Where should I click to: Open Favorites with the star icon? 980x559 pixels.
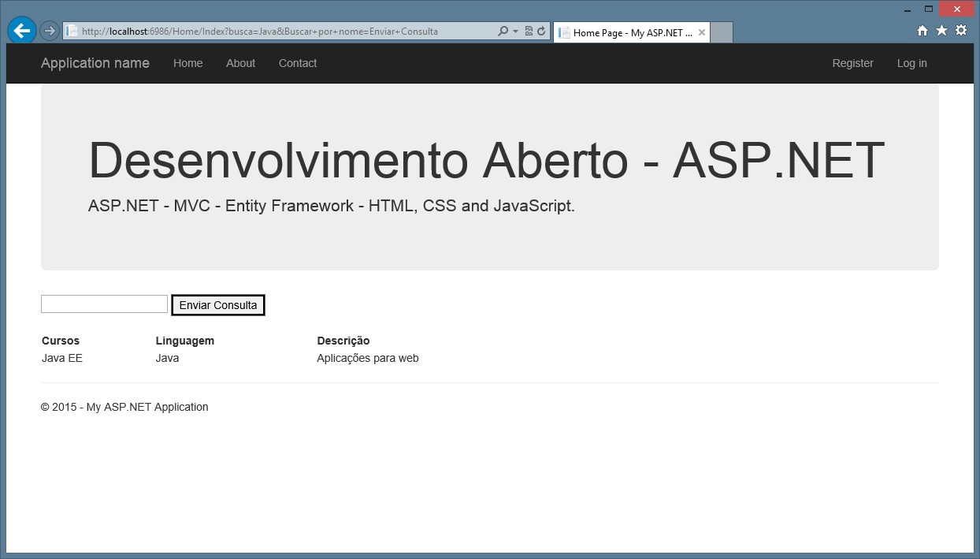[941, 31]
